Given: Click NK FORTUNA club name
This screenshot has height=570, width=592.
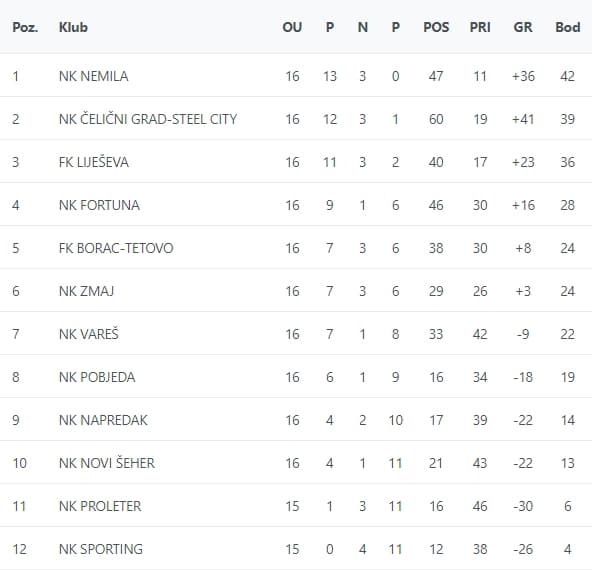Looking at the screenshot, I should click(x=99, y=205).
